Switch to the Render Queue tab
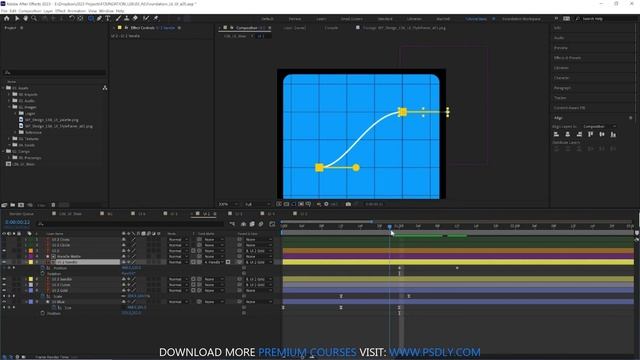Image resolution: width=640 pixels, height=360 pixels. [x=21, y=214]
